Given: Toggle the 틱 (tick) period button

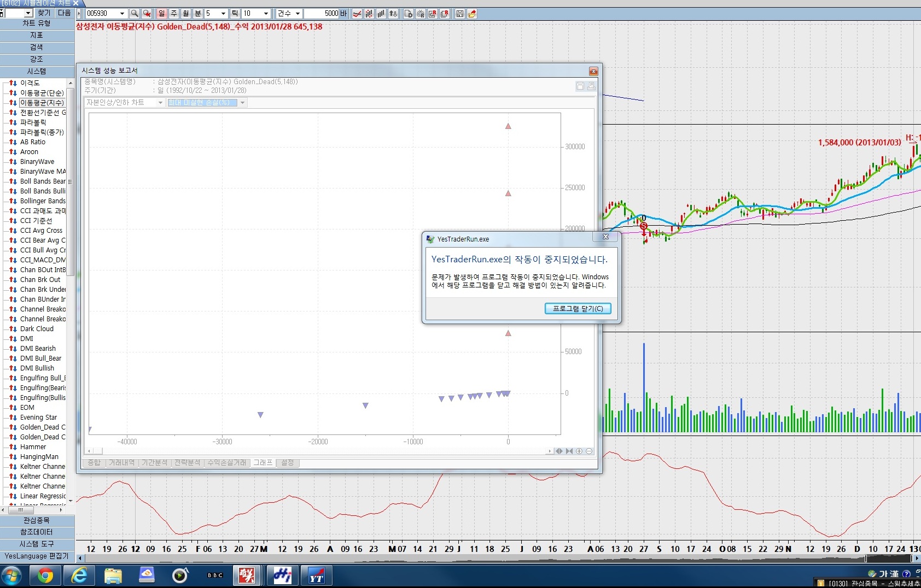Looking at the screenshot, I should [235, 14].
